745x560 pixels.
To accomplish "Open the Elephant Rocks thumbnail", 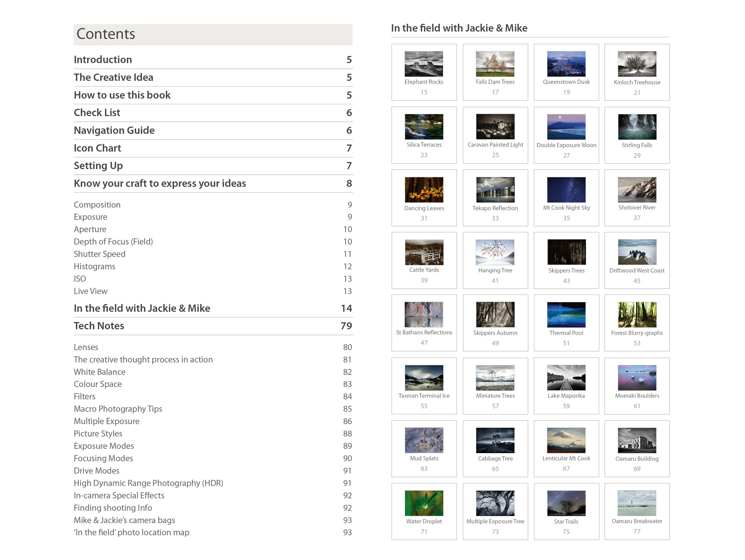I will (424, 64).
